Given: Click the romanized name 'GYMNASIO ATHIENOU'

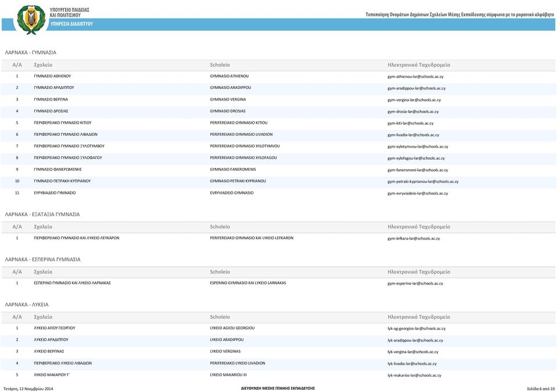Looking at the screenshot, I should click(229, 76).
